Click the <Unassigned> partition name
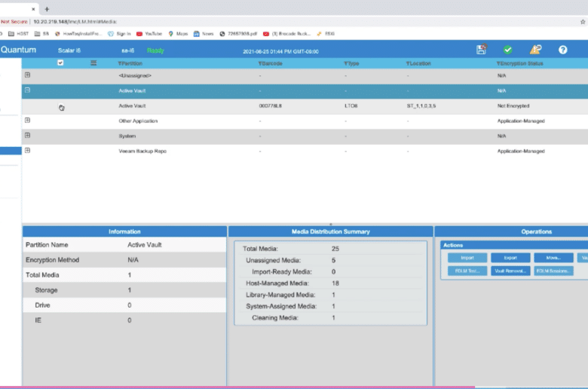 coord(135,76)
